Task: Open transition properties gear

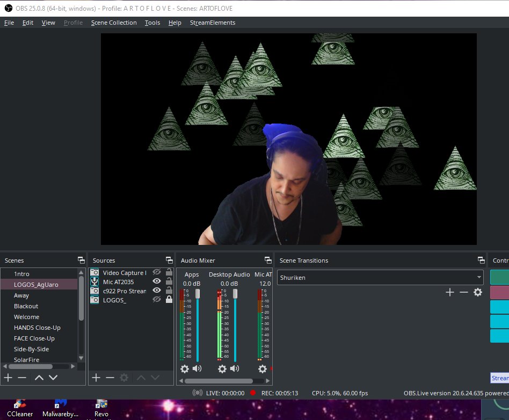Action: point(477,292)
